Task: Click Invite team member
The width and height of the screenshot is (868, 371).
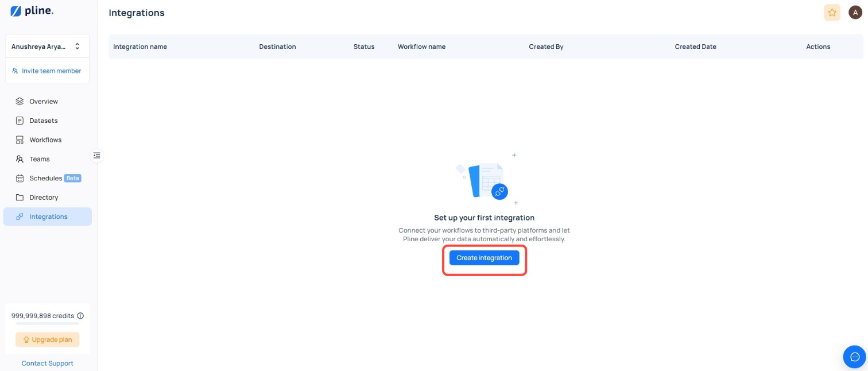Action: click(47, 71)
